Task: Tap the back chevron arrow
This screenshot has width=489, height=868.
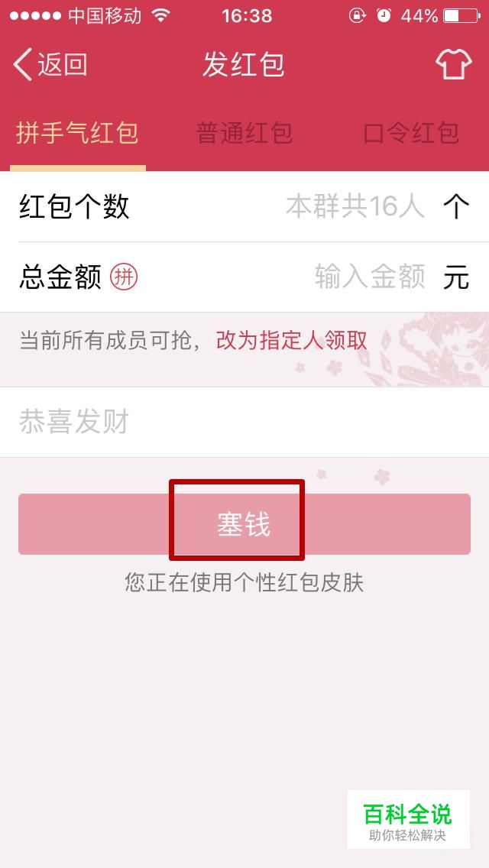Action: pyautogui.click(x=23, y=64)
